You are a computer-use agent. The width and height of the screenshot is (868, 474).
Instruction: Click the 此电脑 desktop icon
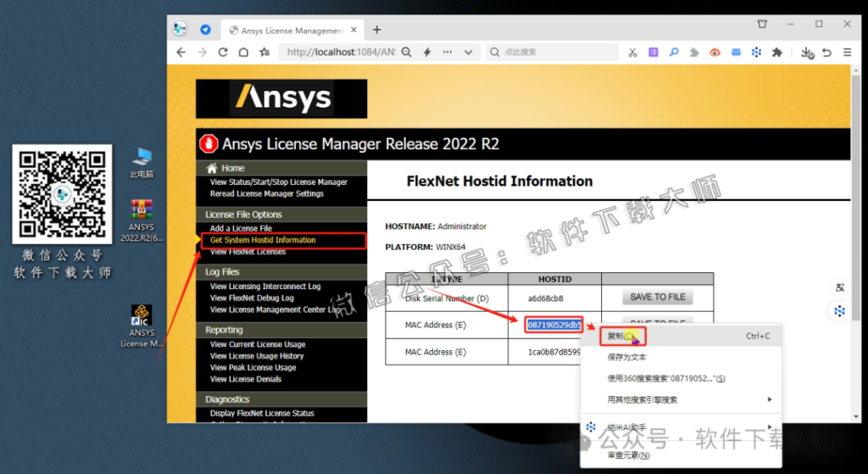(142, 163)
